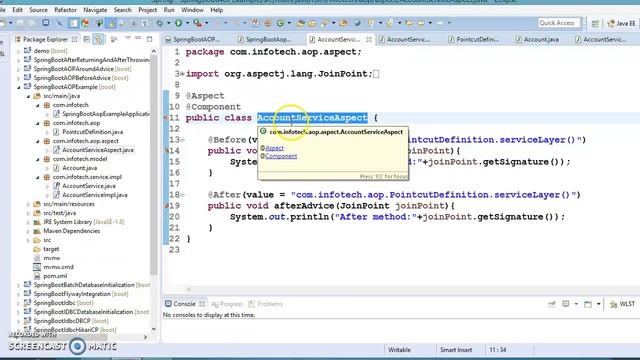Image resolution: width=640 pixels, height=360 pixels.
Task: Click the Aspect link in hover popup
Action: pos(274,148)
